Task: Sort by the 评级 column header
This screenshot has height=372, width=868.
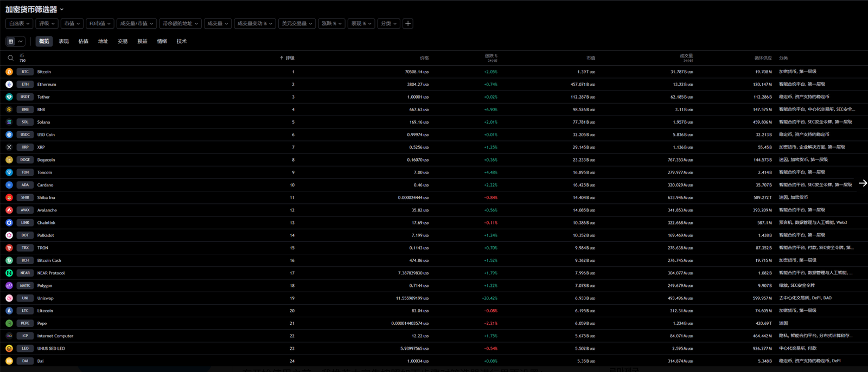Action: click(x=288, y=58)
